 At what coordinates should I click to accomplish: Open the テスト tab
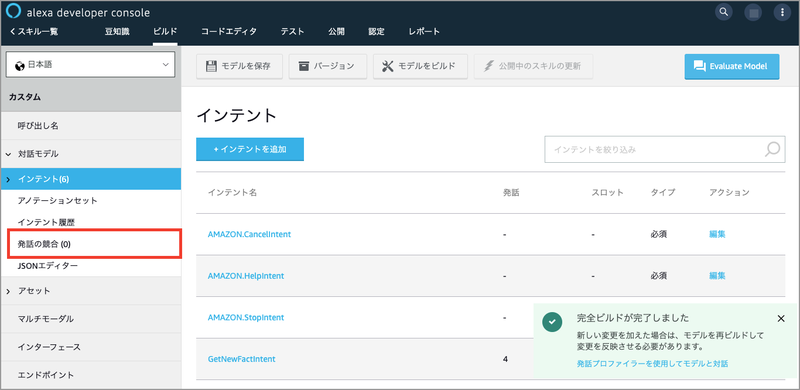point(292,32)
